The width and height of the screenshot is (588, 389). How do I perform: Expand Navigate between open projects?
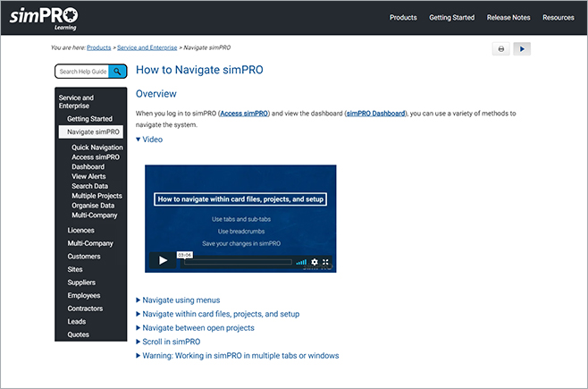tap(195, 328)
